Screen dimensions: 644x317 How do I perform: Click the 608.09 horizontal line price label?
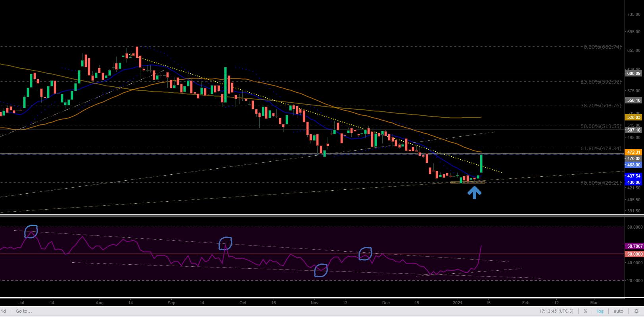[x=633, y=73]
